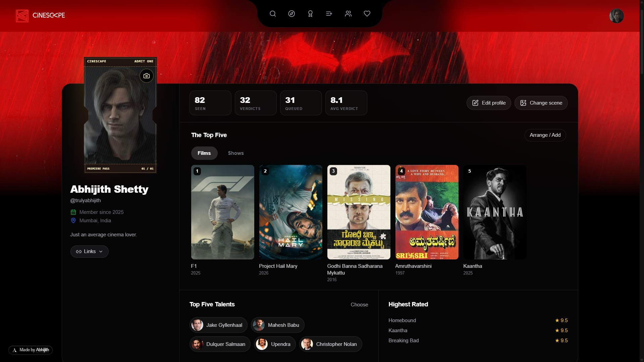Select the Films tab
Image resolution: width=644 pixels, height=362 pixels.
pos(204,153)
